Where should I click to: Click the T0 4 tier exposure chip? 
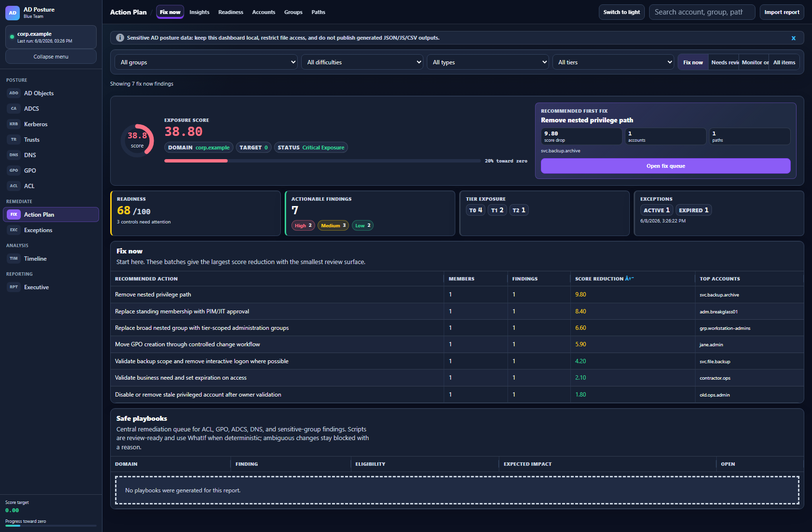point(476,210)
